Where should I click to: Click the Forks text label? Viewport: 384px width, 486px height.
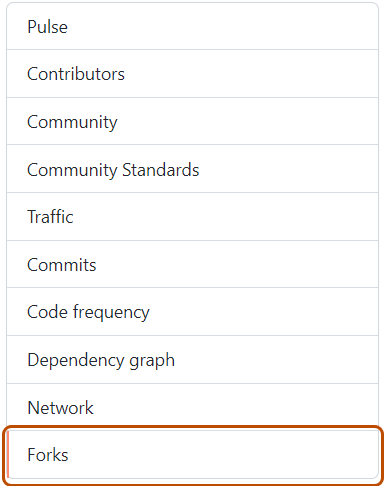(x=48, y=455)
